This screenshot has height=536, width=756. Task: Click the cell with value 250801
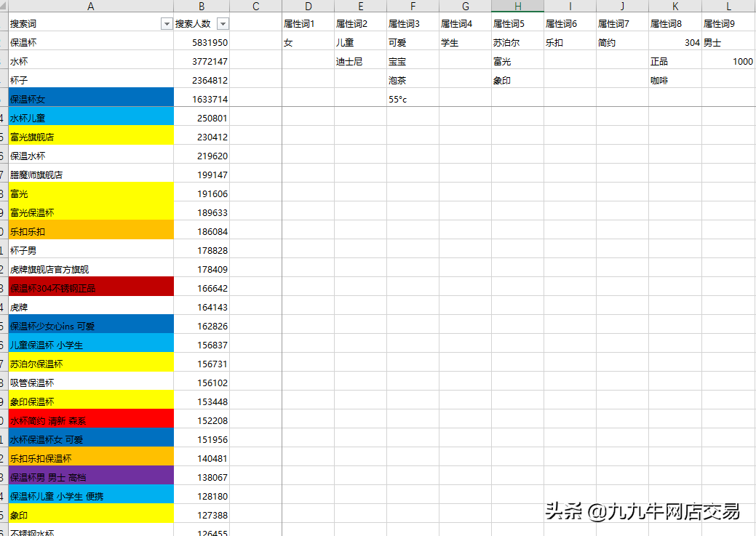(202, 118)
